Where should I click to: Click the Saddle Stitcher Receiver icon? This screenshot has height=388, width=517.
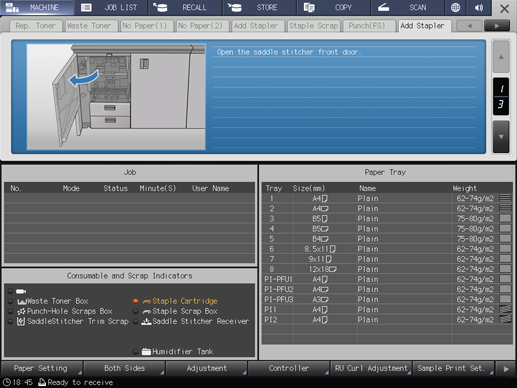[146, 321]
